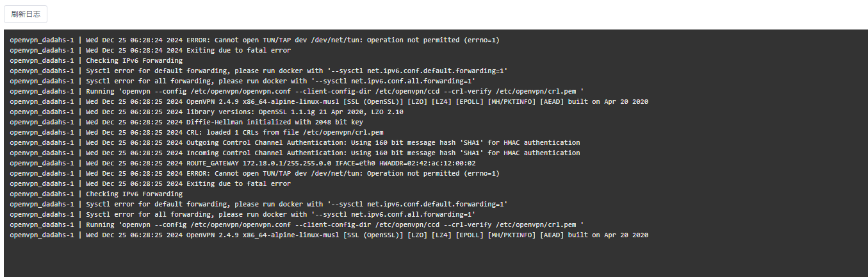Click the 刷新日志 refresh log button
Screen dimensions: 868x277
(x=26, y=14)
